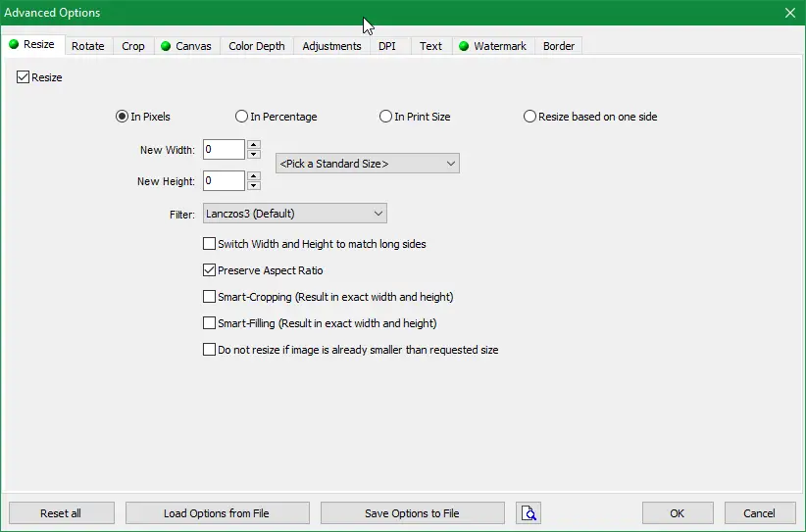Click the Reset all button

click(61, 513)
